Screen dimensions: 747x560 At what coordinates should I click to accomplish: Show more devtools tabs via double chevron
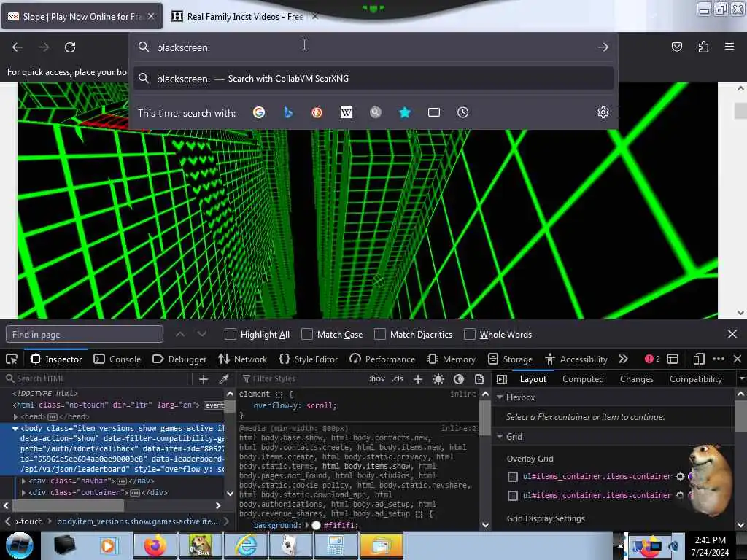pyautogui.click(x=623, y=359)
